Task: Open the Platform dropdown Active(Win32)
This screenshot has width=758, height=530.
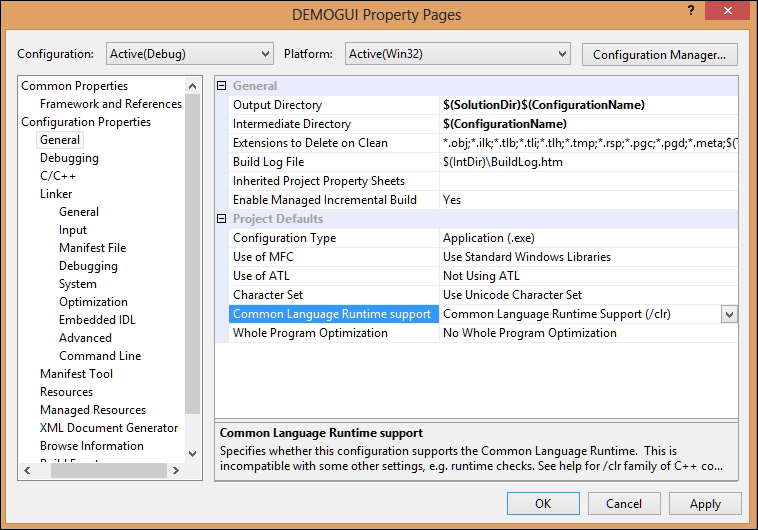Action: point(457,54)
